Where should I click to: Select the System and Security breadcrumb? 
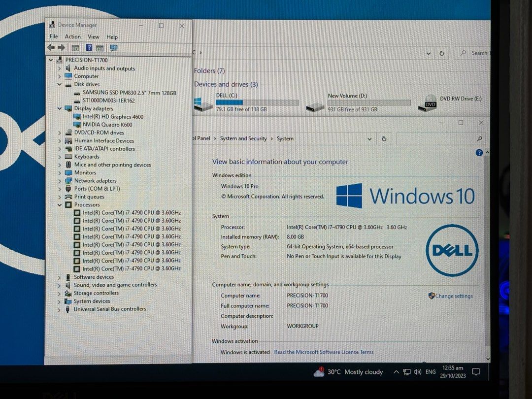click(243, 138)
